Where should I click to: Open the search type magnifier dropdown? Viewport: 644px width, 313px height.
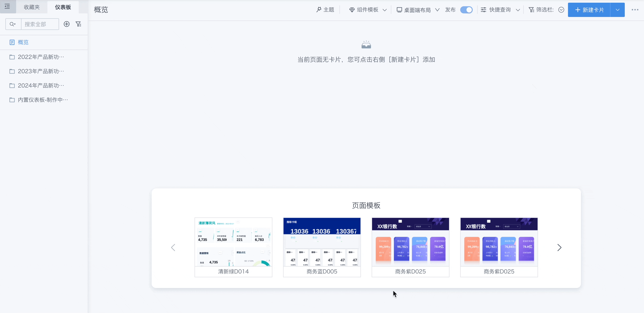point(13,24)
